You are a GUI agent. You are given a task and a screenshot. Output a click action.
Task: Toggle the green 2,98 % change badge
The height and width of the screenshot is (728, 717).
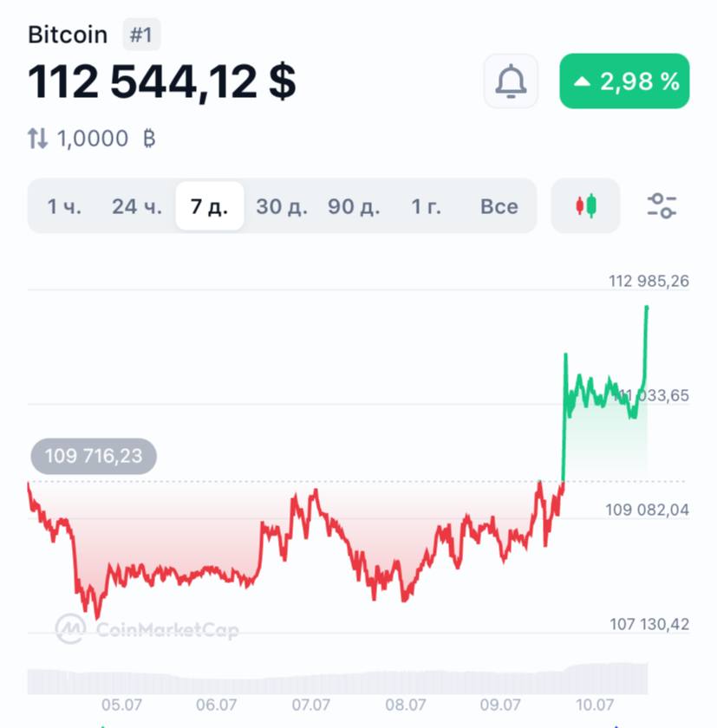pyautogui.click(x=624, y=81)
